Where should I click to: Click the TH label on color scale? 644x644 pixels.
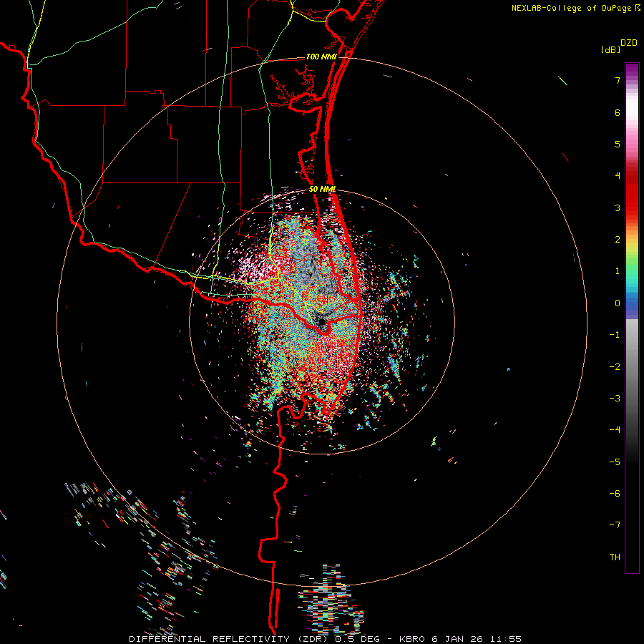(x=615, y=557)
